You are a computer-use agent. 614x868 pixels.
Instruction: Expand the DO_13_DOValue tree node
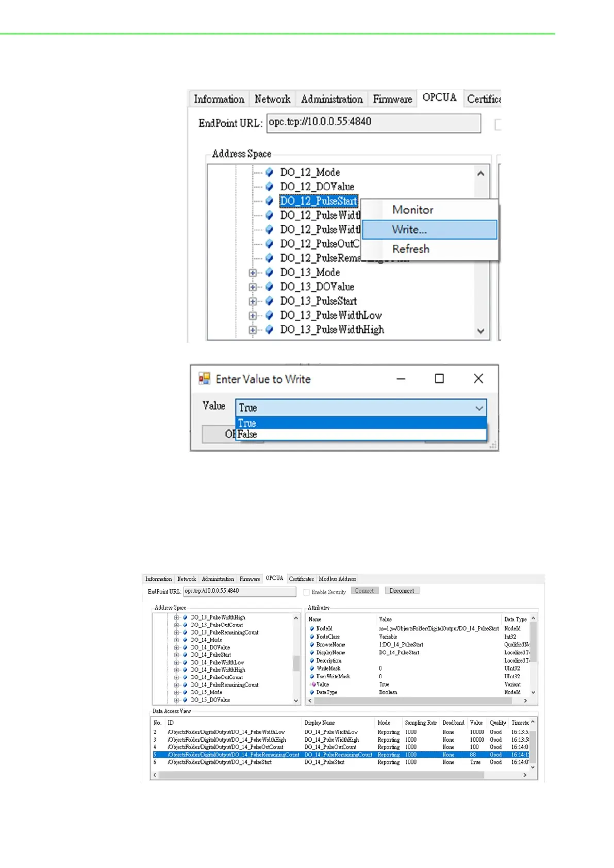253,287
